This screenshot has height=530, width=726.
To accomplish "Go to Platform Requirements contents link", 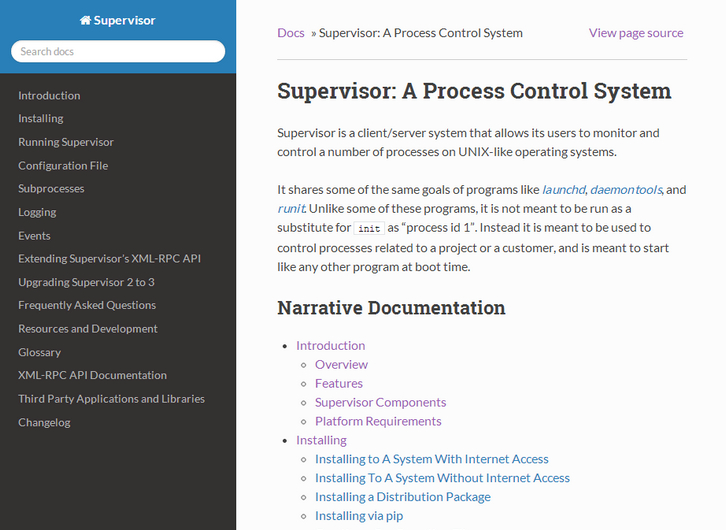I will coord(378,421).
